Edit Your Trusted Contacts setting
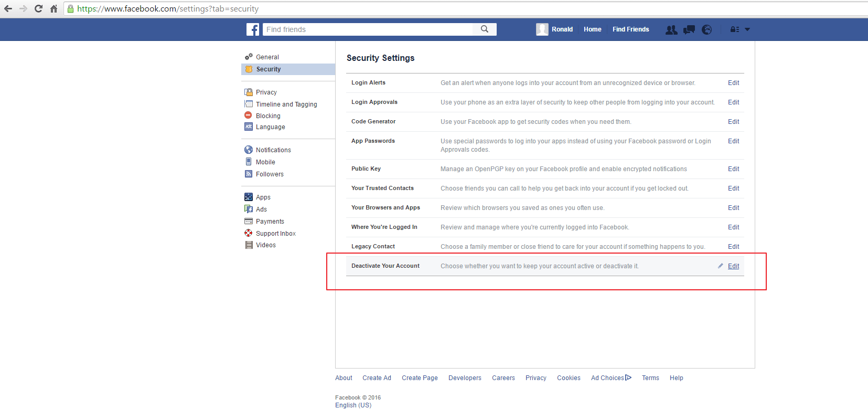Screen dimensions: 868x420 tap(733, 188)
